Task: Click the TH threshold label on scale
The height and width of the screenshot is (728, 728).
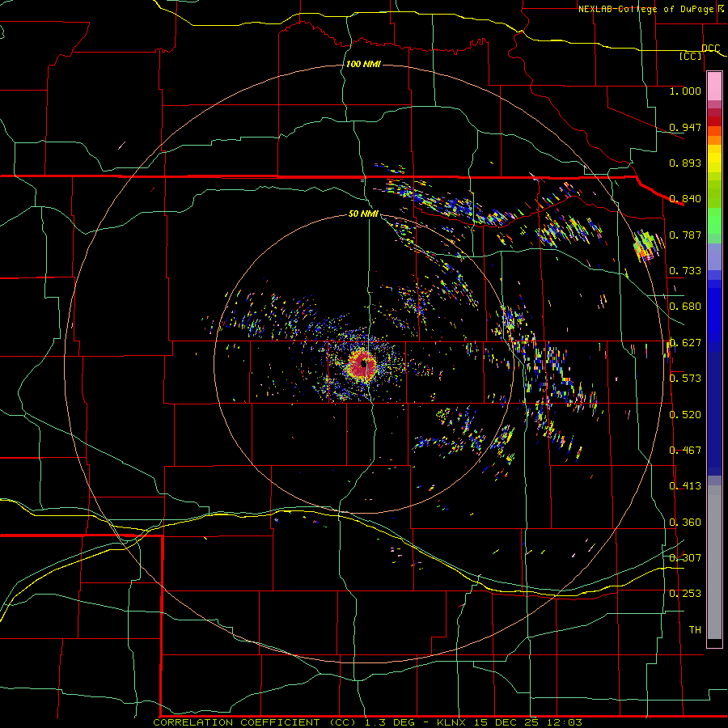Action: (x=695, y=630)
